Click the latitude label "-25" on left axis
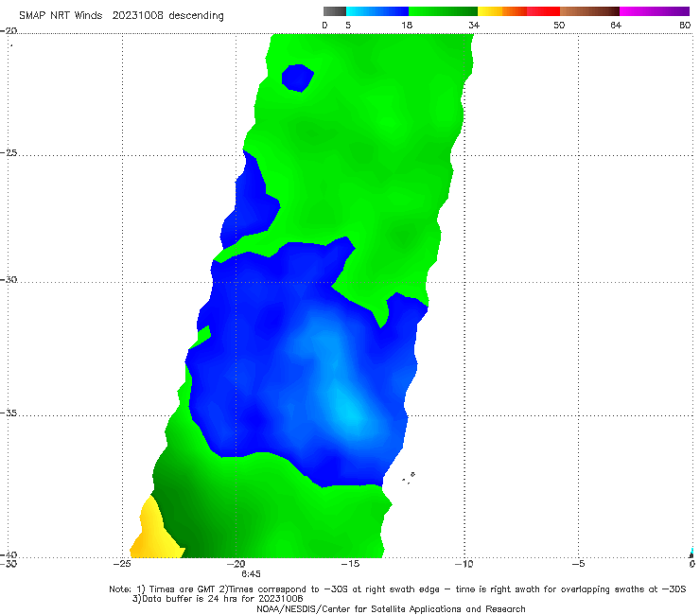This screenshot has height=615, width=700. [x=9, y=152]
